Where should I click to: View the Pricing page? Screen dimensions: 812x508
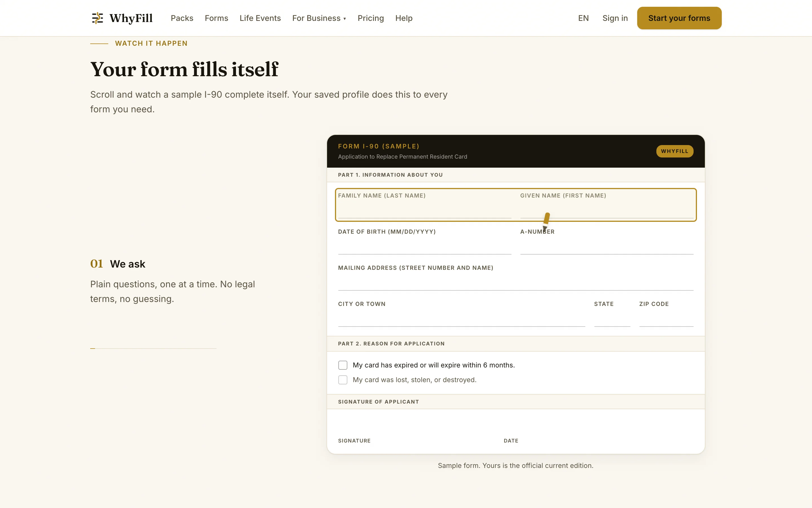pos(370,18)
